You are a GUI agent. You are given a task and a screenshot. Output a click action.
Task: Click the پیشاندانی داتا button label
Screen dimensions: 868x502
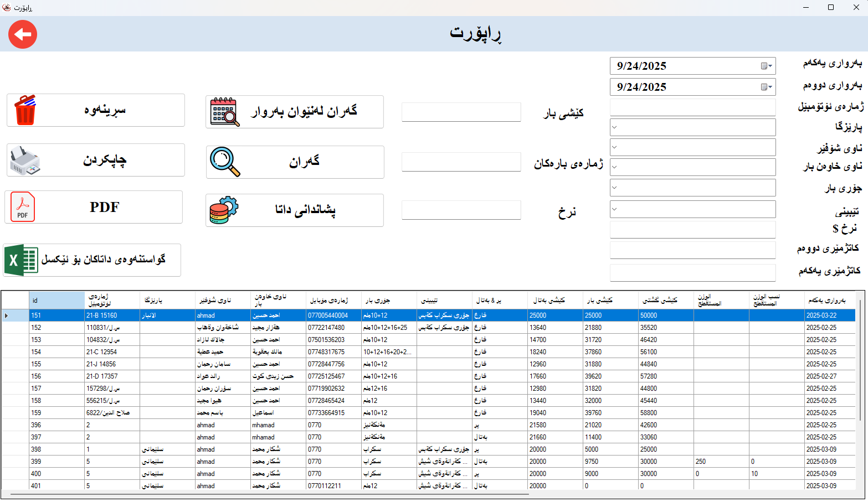tap(305, 210)
